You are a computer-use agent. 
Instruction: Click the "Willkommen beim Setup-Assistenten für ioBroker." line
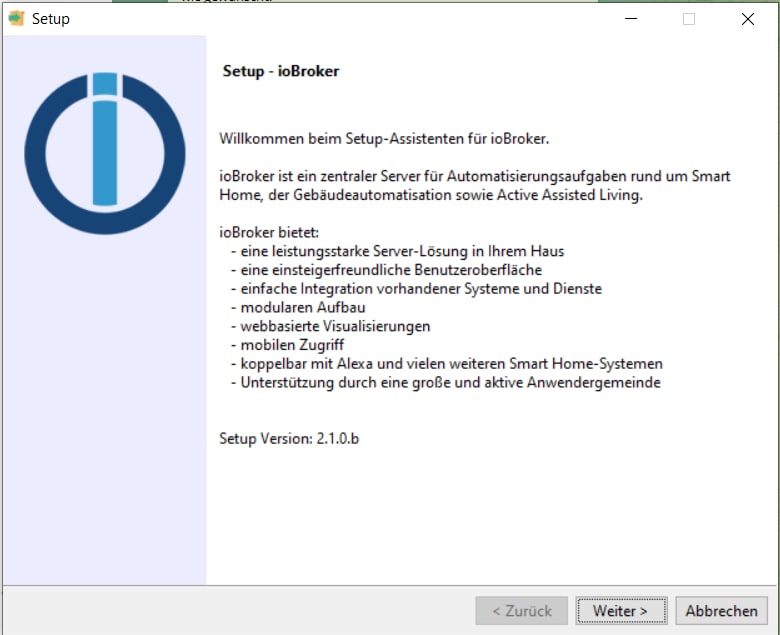(x=384, y=139)
